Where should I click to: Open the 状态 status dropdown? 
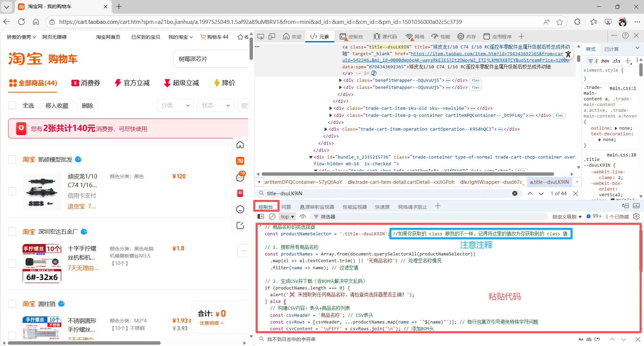click(216, 106)
